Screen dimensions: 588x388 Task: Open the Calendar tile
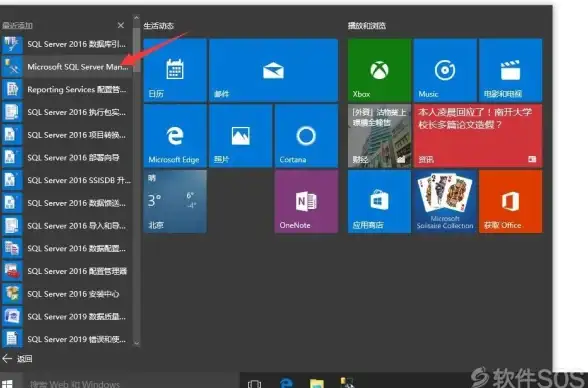175,70
